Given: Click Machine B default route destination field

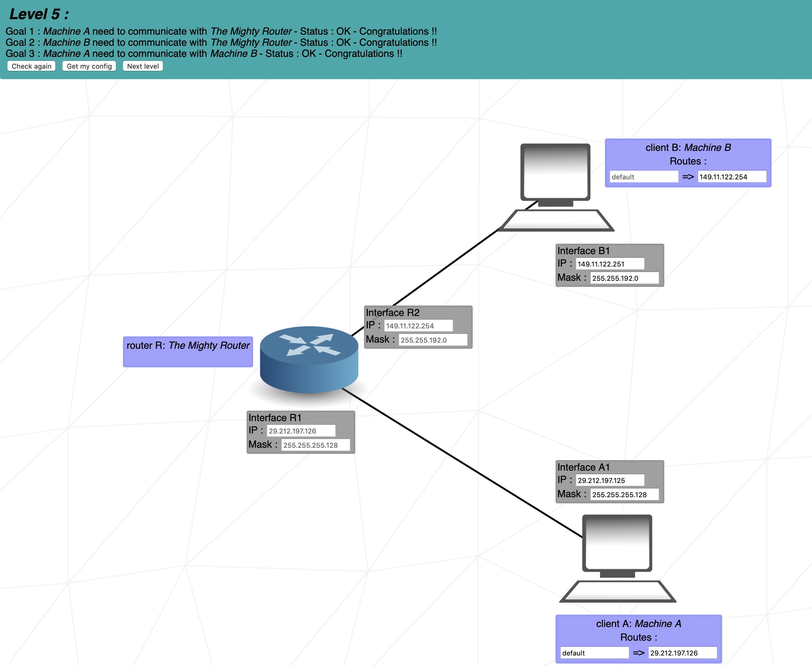Looking at the screenshot, I should [x=644, y=177].
